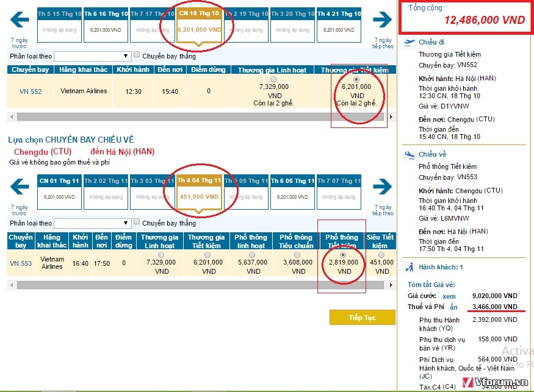Select outbound date CN 18 Thg 10

coord(199,26)
